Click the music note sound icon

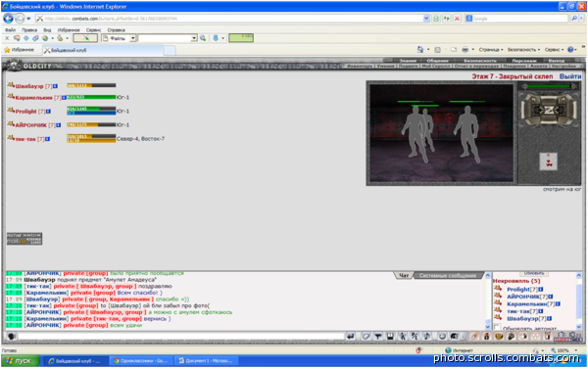tap(426, 336)
